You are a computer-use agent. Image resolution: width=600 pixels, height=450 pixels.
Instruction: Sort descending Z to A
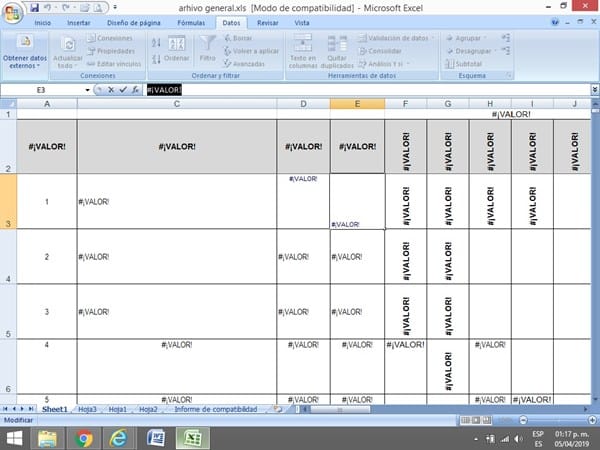[x=156, y=59]
